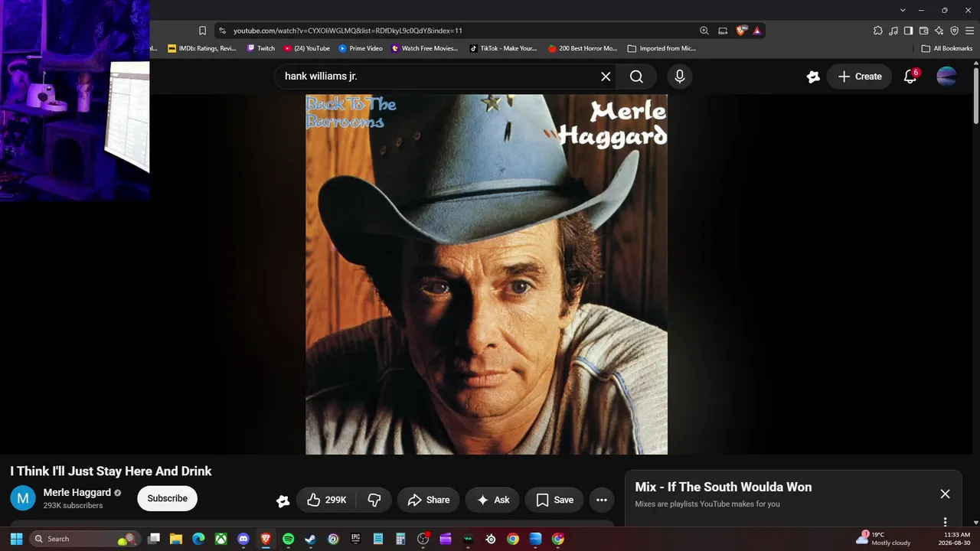Viewport: 980px width, 551px height.
Task: Open browser extensions puzzle icon
Action: 877,31
